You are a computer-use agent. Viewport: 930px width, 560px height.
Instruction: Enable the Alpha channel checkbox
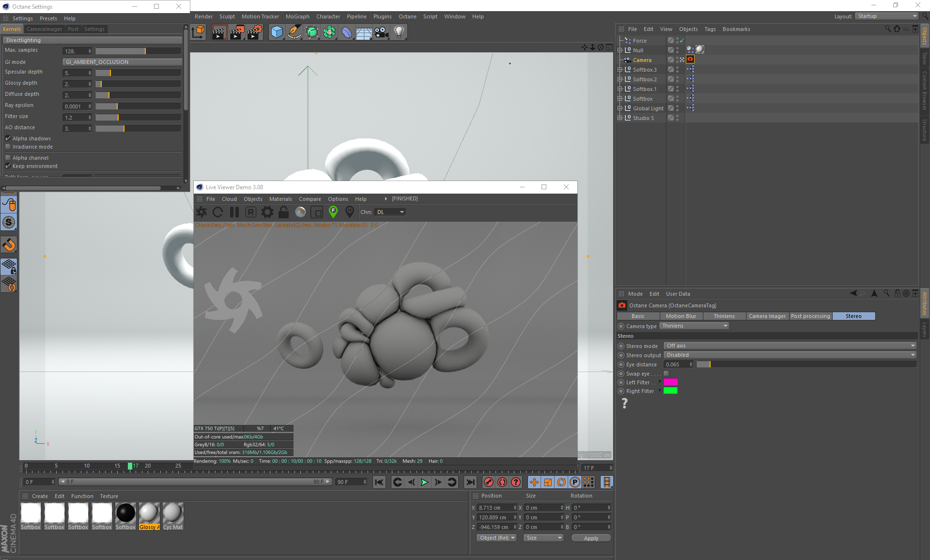coord(8,158)
